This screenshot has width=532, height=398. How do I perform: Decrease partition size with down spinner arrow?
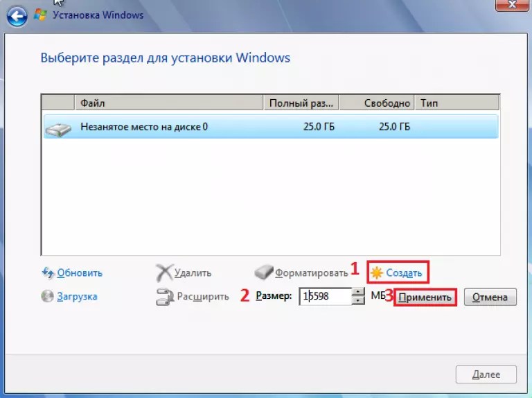click(358, 300)
